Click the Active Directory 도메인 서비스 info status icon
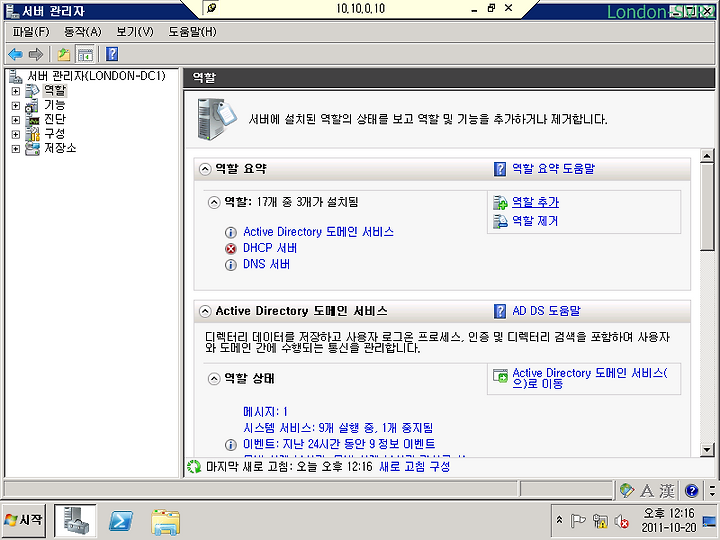The image size is (720, 540). pyautogui.click(x=231, y=232)
